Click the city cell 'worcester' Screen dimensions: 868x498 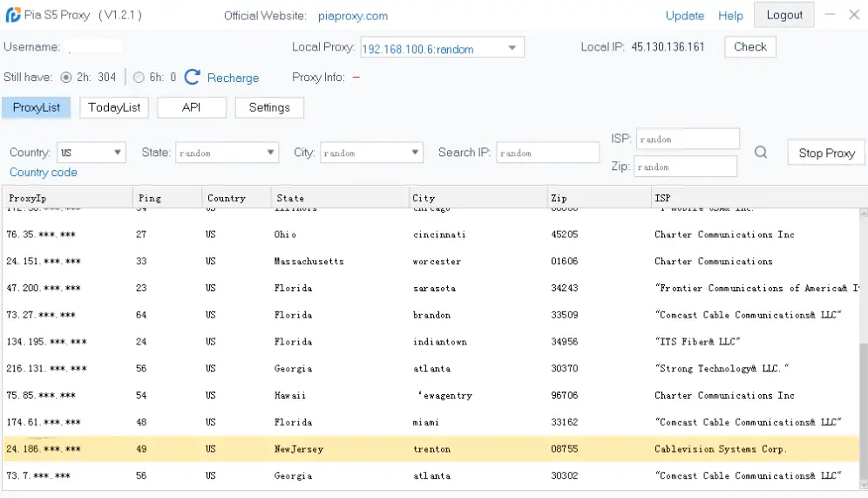(437, 262)
